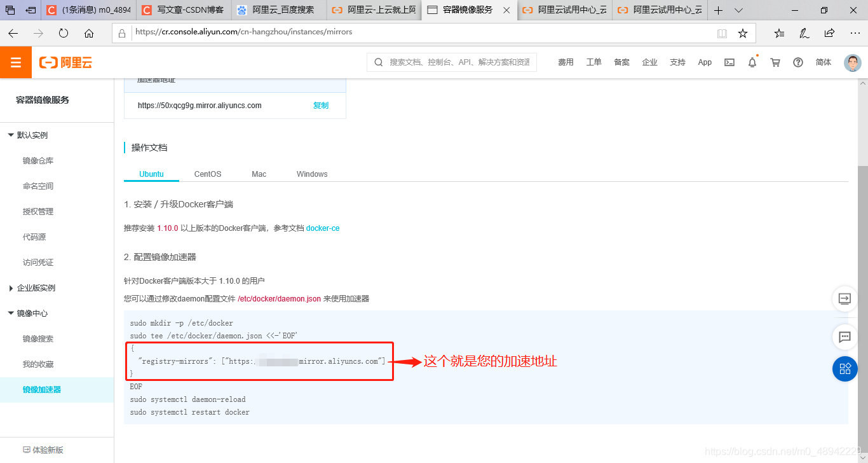Click 容器镜像服务 sidebar title
The width and height of the screenshot is (868, 463).
[43, 100]
